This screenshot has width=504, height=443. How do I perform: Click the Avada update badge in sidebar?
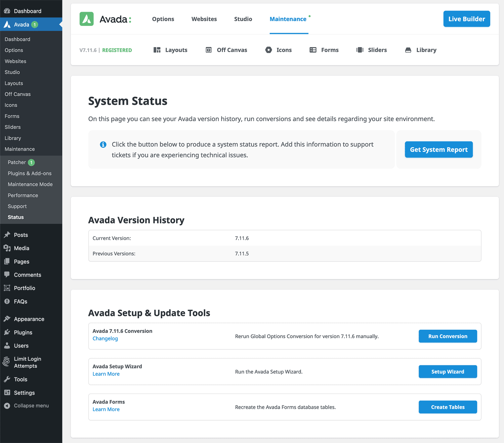[35, 25]
